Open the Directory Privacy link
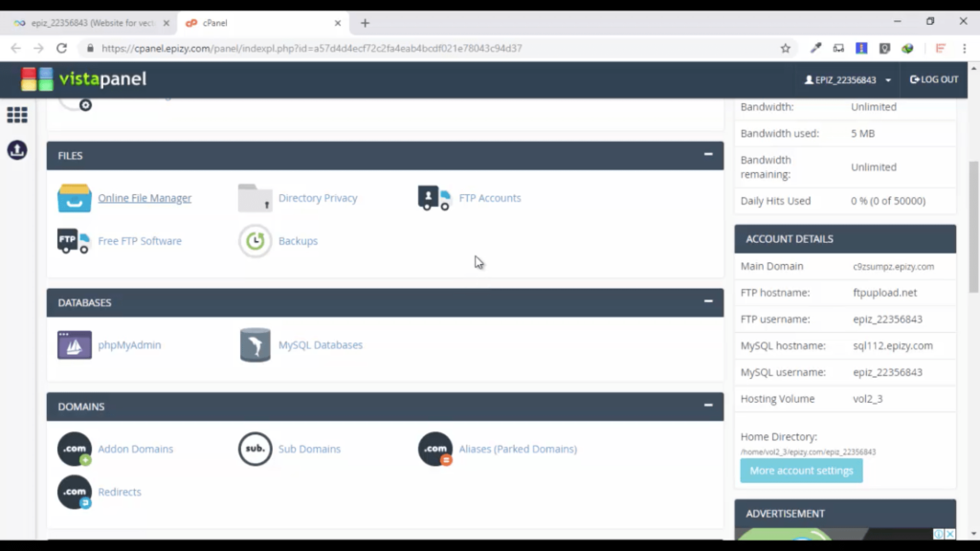Image resolution: width=980 pixels, height=551 pixels. (318, 198)
